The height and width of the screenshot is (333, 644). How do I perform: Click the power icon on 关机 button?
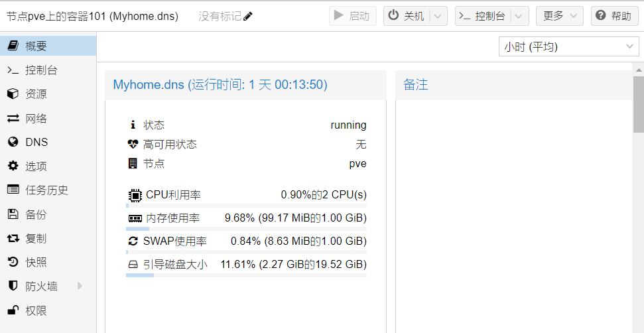click(393, 16)
